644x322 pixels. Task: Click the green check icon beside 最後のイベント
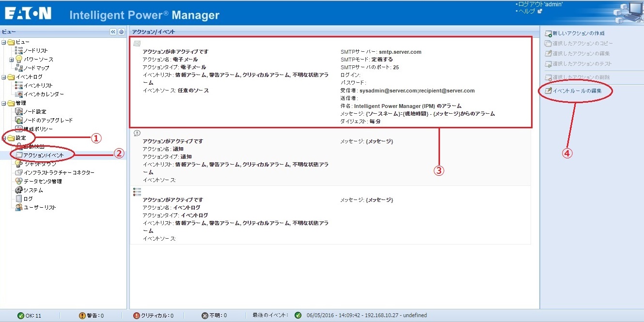pyautogui.click(x=298, y=315)
